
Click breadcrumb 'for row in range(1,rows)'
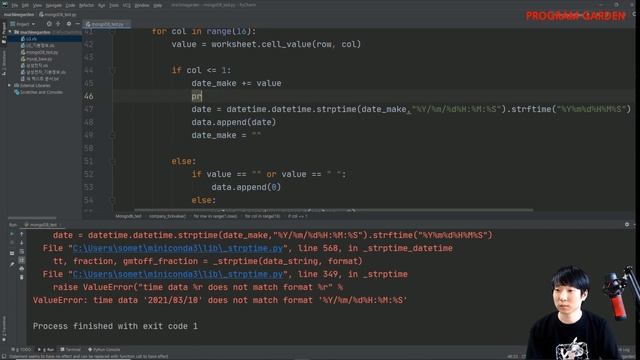tap(215, 216)
